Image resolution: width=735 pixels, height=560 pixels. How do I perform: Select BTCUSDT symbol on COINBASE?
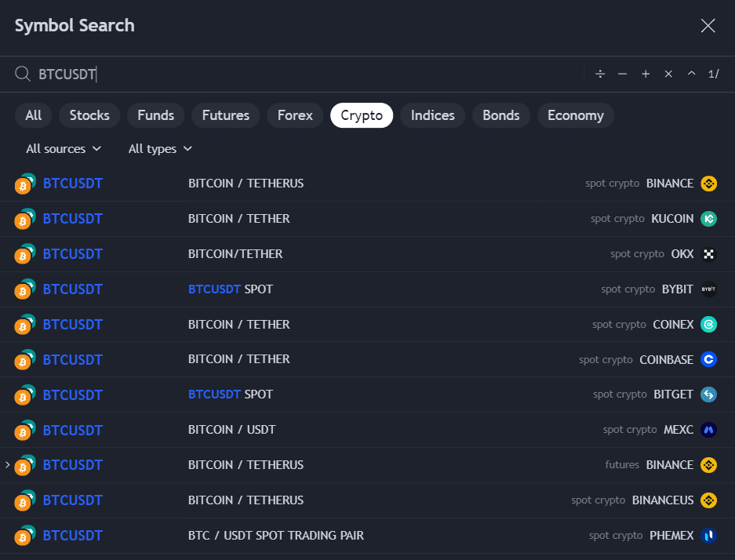(73, 359)
